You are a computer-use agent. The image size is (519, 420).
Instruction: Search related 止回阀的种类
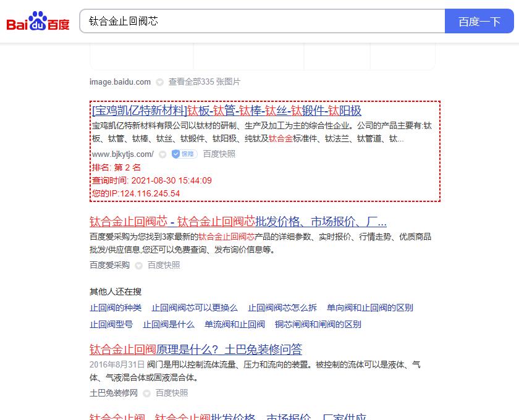[x=115, y=308]
